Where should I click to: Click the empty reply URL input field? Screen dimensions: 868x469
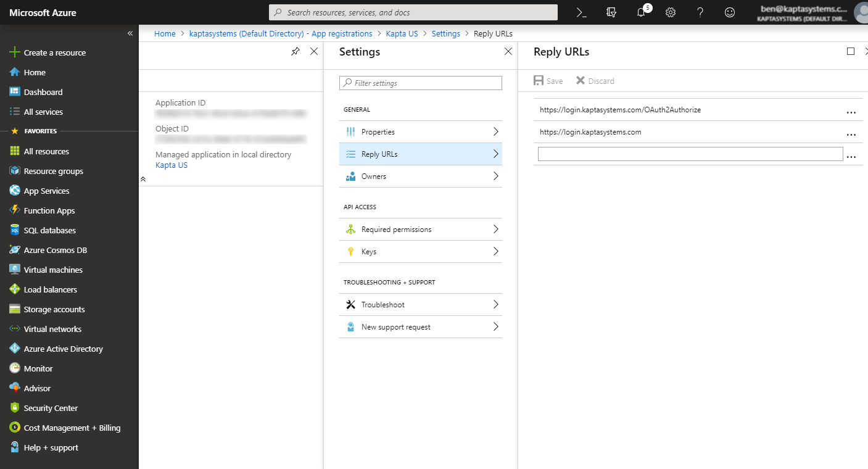689,154
